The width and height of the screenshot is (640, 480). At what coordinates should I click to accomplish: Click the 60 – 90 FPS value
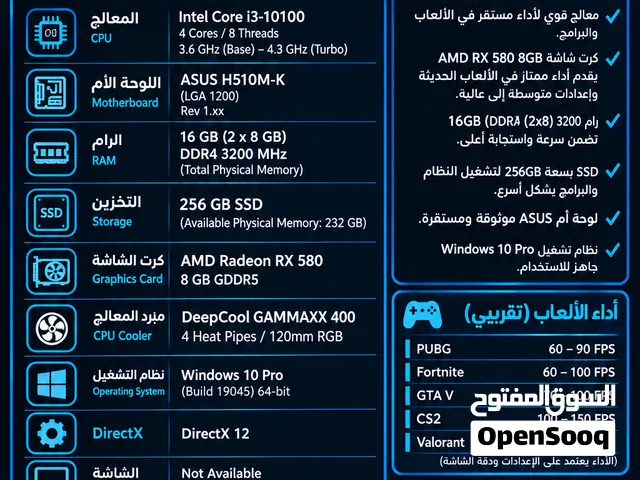click(582, 349)
